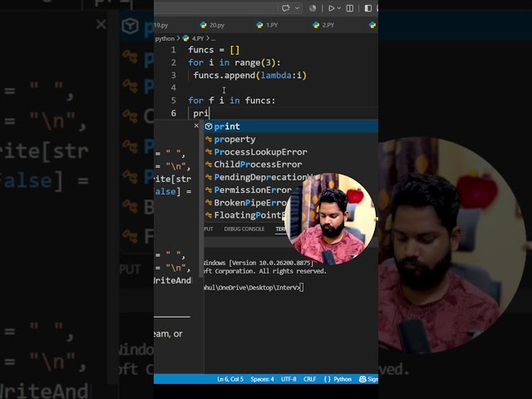This screenshot has height=399, width=532.
Task: Click the terminal prompt ending in 'InterV>'
Action: [x=253, y=288]
